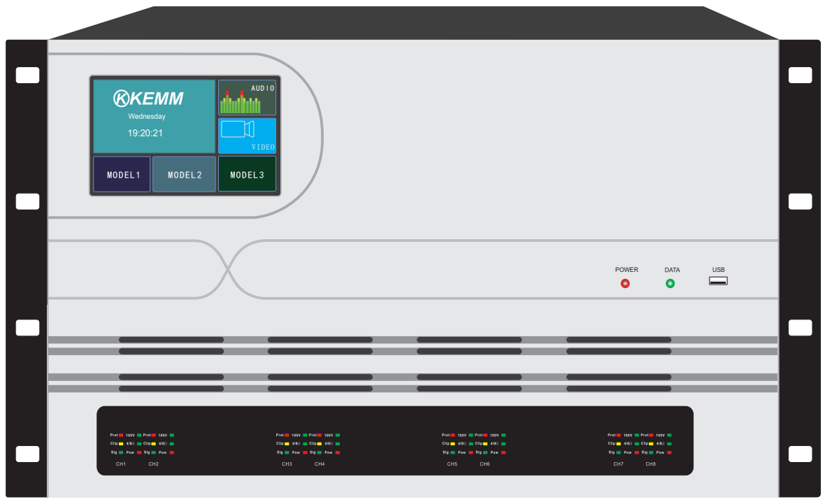Open the AUDIO spectrum tile
Image resolution: width=832 pixels, height=504 pixels.
pyautogui.click(x=247, y=97)
